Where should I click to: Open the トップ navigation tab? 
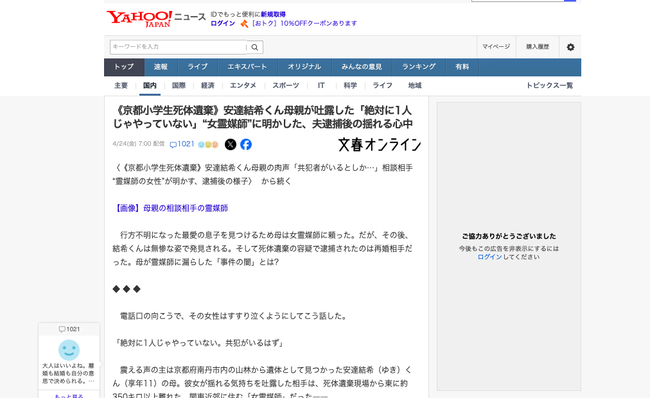[124, 67]
